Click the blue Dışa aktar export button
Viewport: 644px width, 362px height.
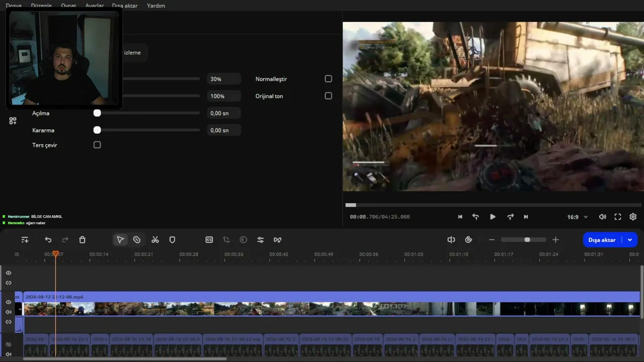point(602,240)
